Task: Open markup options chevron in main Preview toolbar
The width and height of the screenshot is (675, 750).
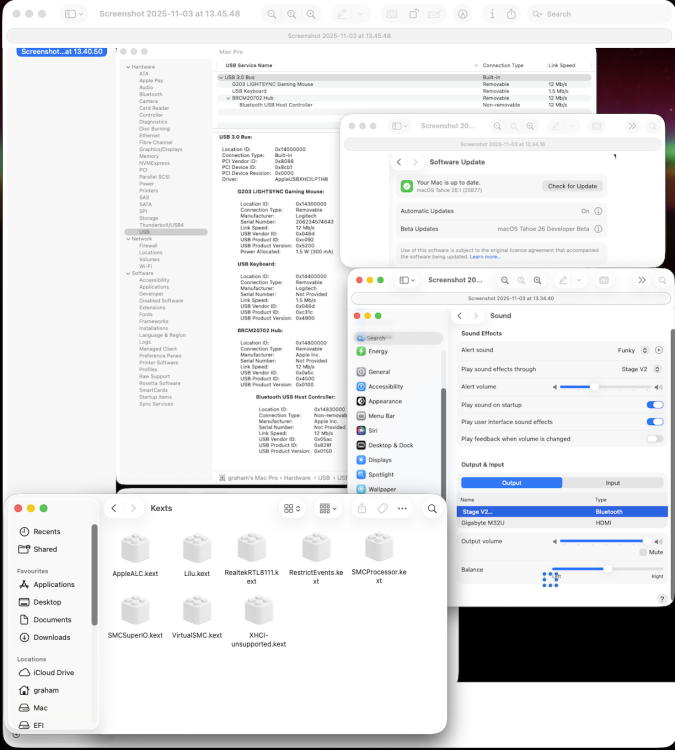Action: click(361, 14)
